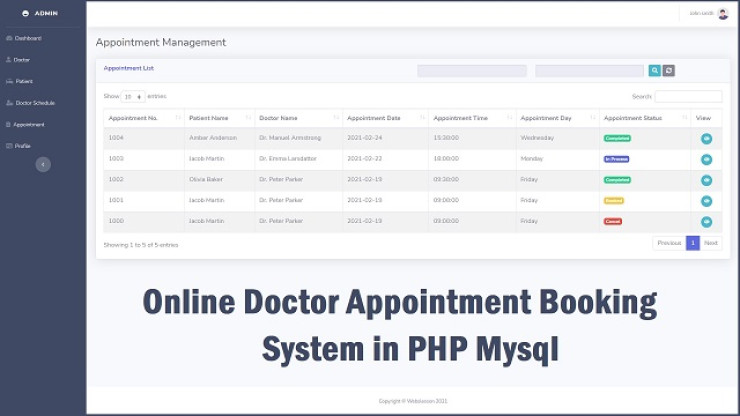Sort by Appointment No. column
Image resolution: width=740 pixels, height=416 pixels.
[x=144, y=118]
